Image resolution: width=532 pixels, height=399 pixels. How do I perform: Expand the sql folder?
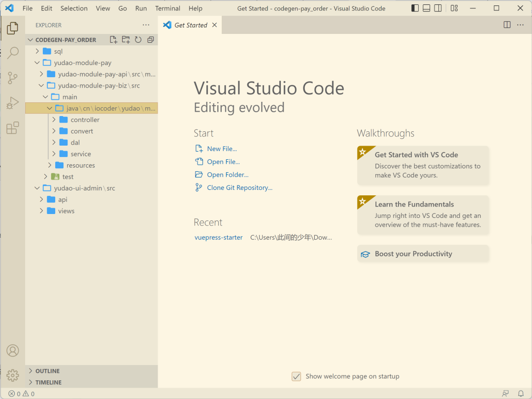click(58, 51)
